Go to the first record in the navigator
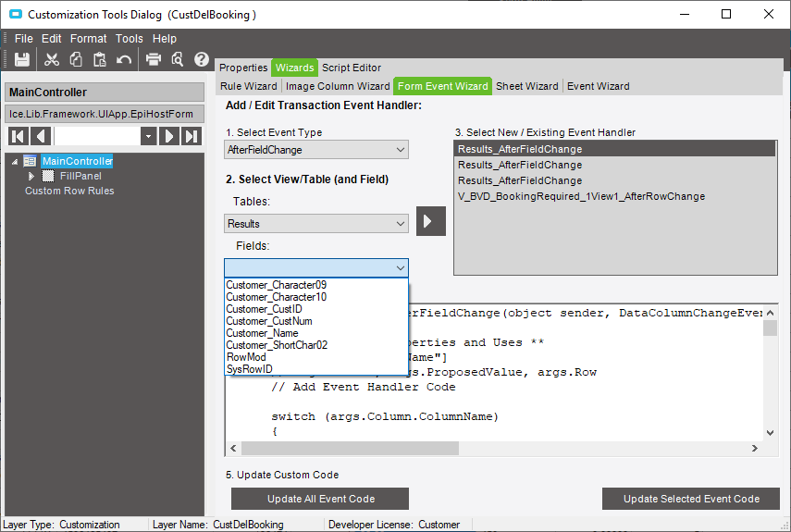791x532 pixels. (19, 136)
